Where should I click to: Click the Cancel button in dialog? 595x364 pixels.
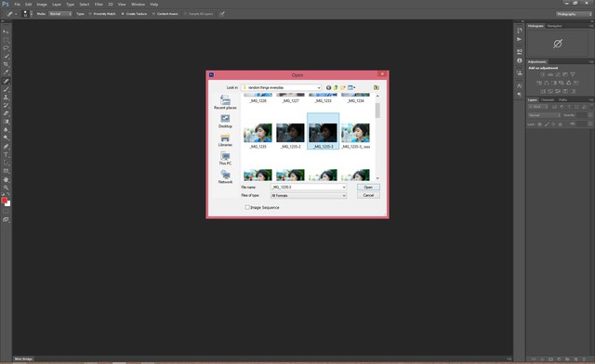(x=368, y=195)
